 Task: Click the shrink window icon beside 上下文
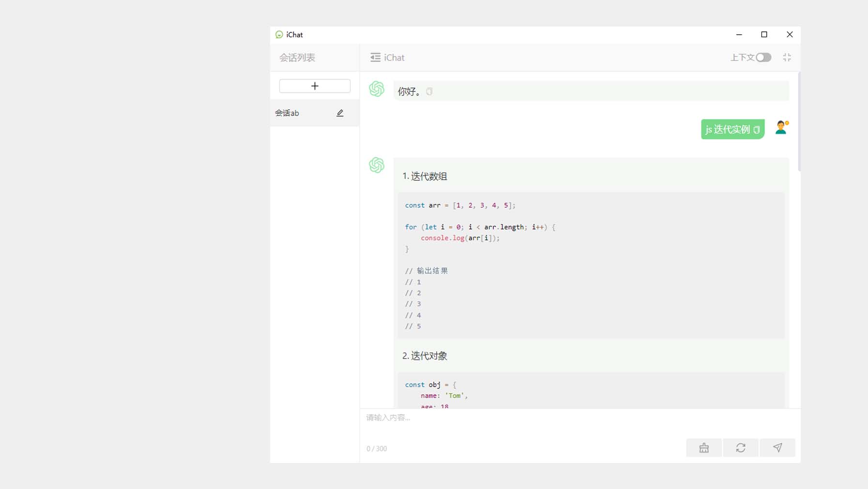[787, 58]
